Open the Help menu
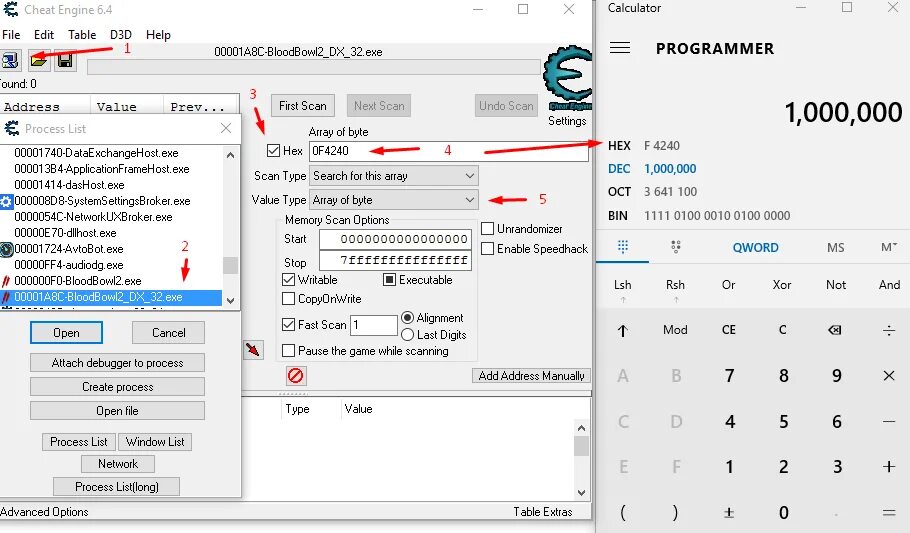This screenshot has height=533, width=910. pyautogui.click(x=158, y=35)
